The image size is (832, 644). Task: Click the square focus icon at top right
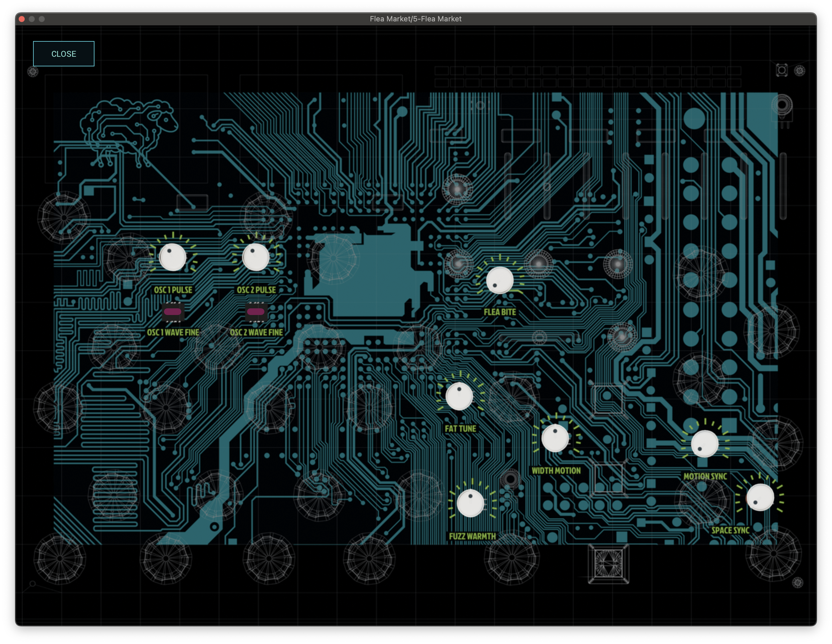click(781, 70)
